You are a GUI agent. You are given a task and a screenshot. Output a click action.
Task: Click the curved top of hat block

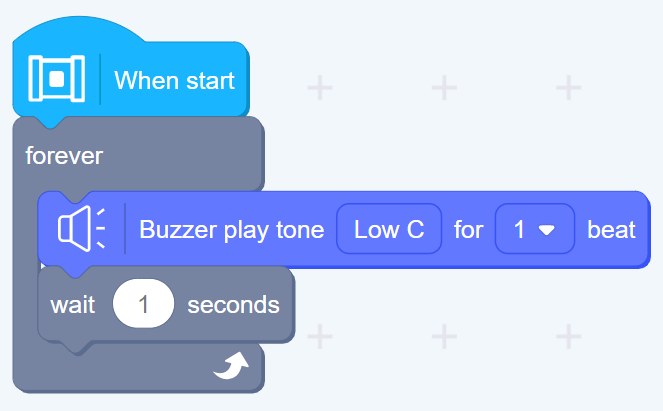78,29
